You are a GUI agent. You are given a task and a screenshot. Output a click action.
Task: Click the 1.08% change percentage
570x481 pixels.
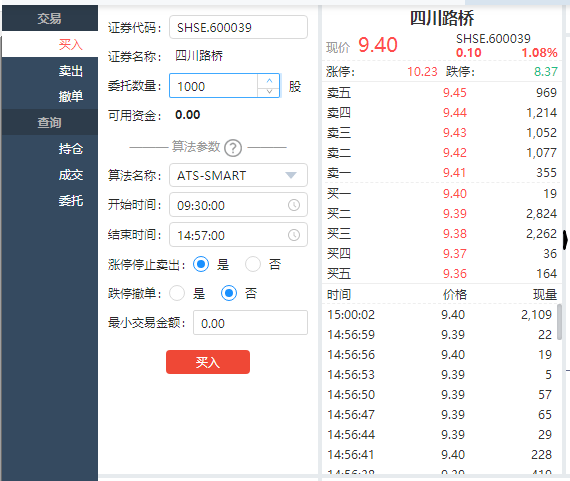pos(539,53)
